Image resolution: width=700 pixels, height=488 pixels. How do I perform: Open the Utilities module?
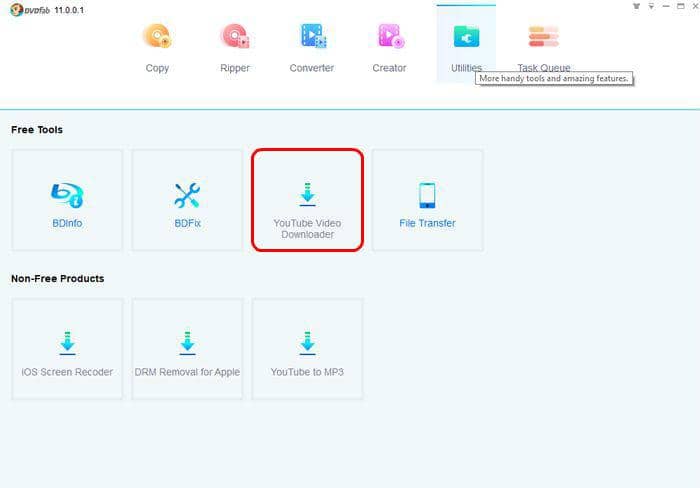pyautogui.click(x=466, y=44)
